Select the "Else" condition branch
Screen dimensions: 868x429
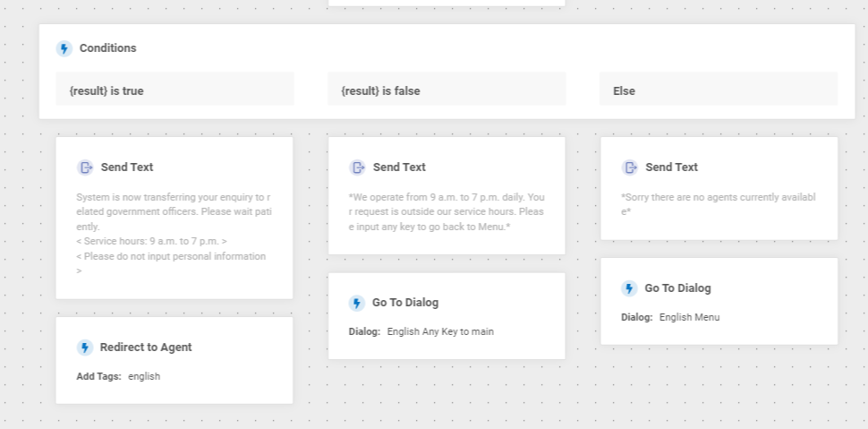pos(719,90)
